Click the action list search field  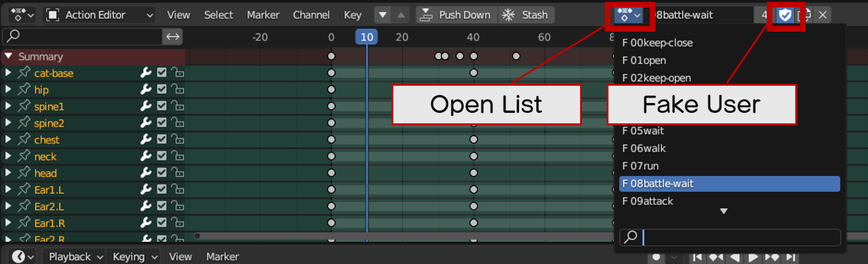tap(740, 237)
